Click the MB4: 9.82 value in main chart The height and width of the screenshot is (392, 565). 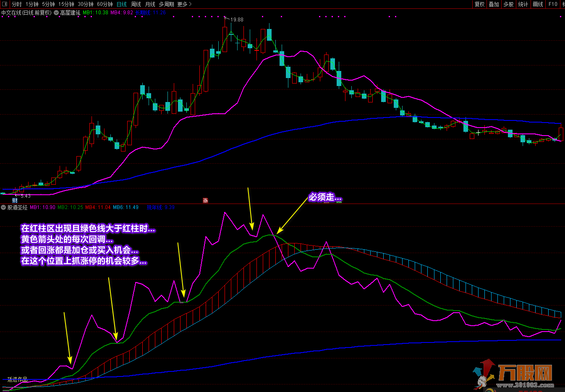tap(122, 13)
